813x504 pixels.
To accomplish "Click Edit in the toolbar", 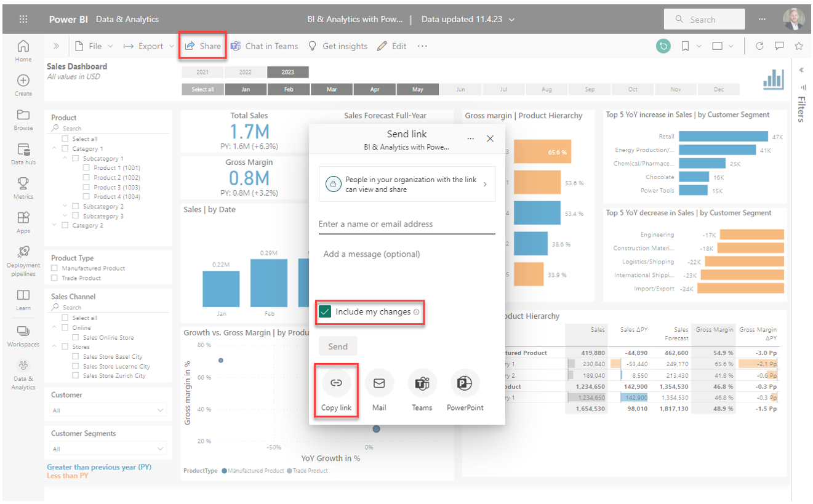I will [392, 46].
